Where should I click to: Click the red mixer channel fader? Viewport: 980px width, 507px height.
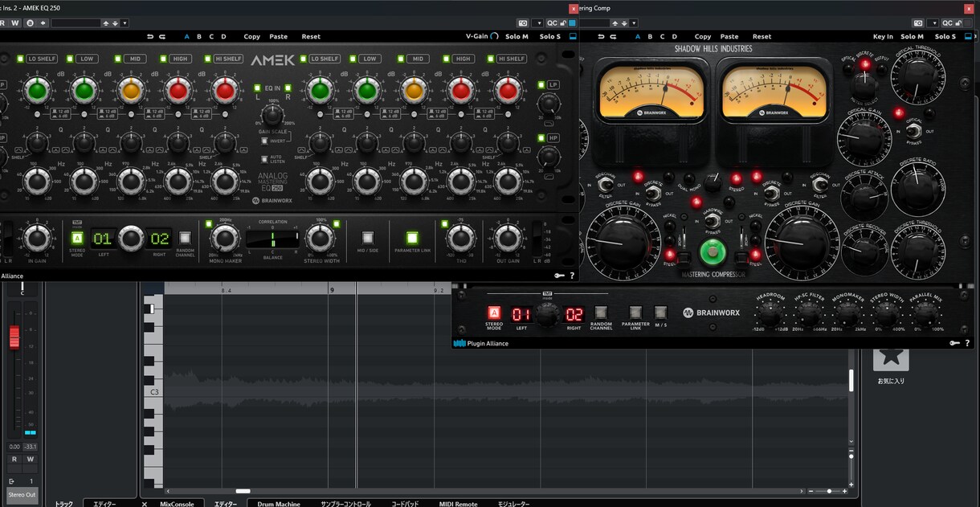click(14, 337)
